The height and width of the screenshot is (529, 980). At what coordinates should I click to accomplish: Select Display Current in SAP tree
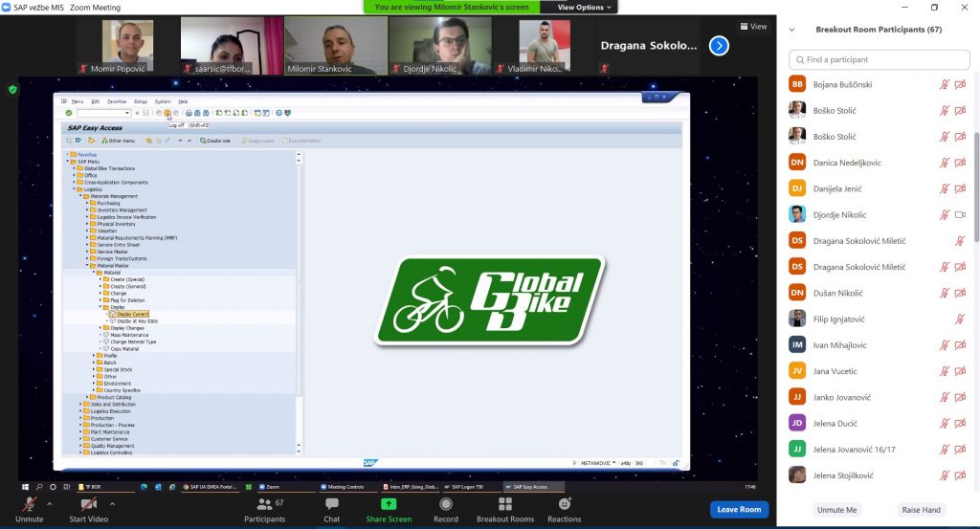[x=132, y=314]
